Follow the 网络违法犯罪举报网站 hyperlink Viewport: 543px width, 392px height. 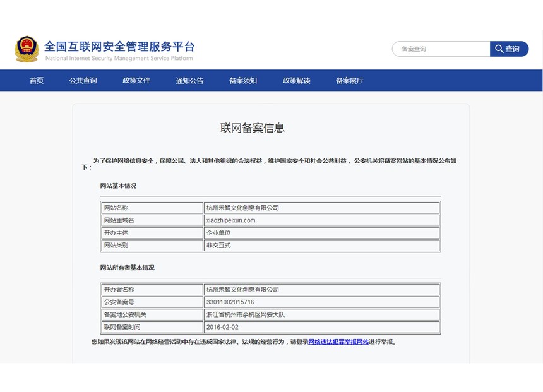(x=338, y=342)
